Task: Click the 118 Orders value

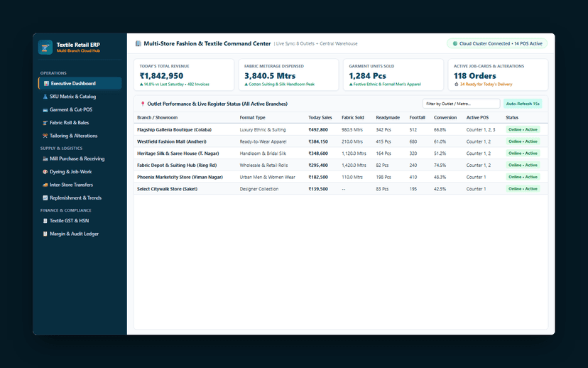Action: point(475,76)
